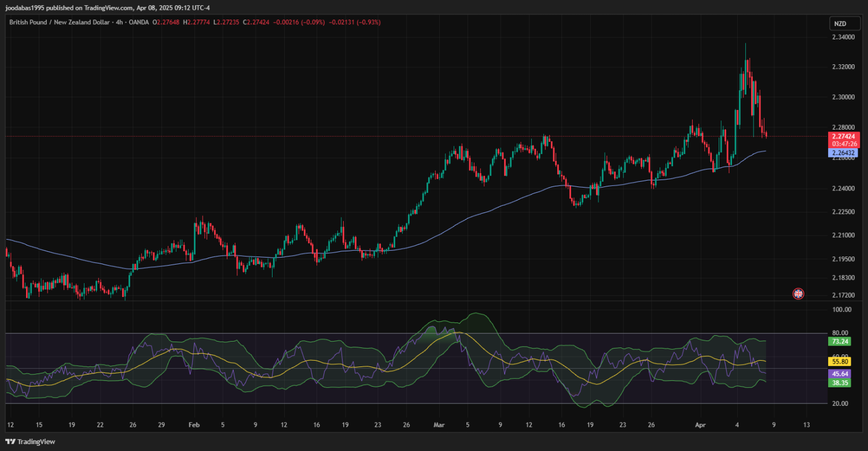
Task: Click the green 73.24 indicator value label
Action: (840, 342)
